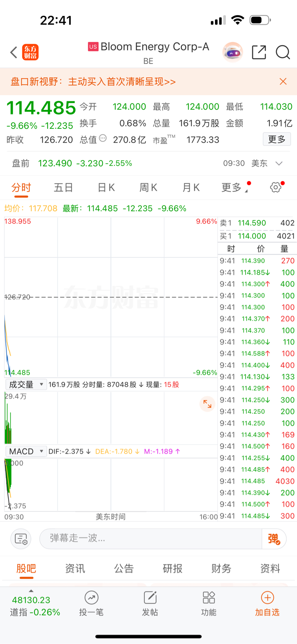The height and width of the screenshot is (644, 297).
Task: Open the 成交量 indicator dropdown
Action: 26,384
